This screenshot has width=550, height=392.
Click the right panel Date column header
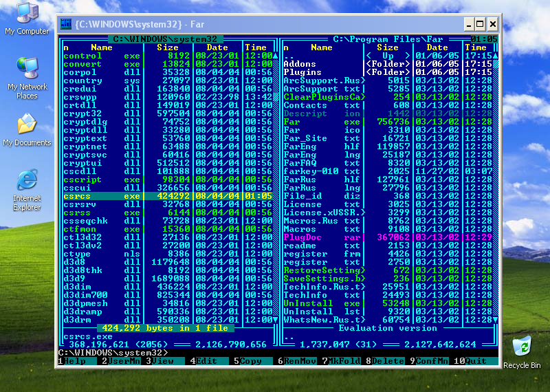click(x=437, y=47)
